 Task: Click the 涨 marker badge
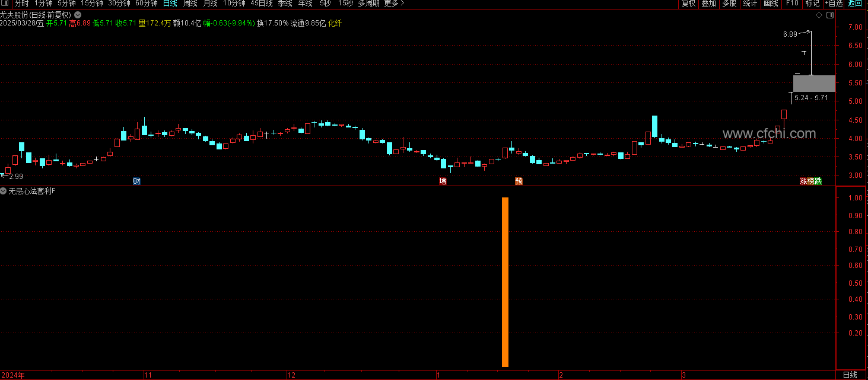[x=803, y=181]
